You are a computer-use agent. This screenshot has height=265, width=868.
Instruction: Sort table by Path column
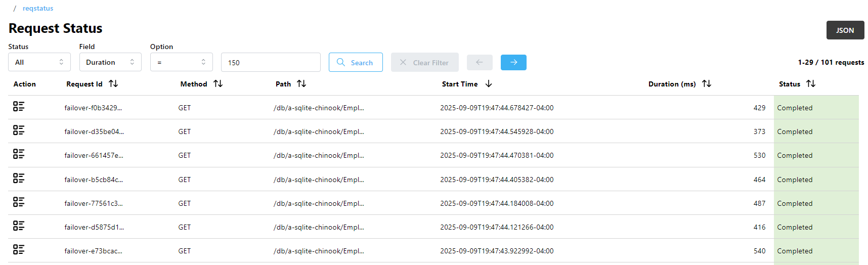[x=301, y=84]
